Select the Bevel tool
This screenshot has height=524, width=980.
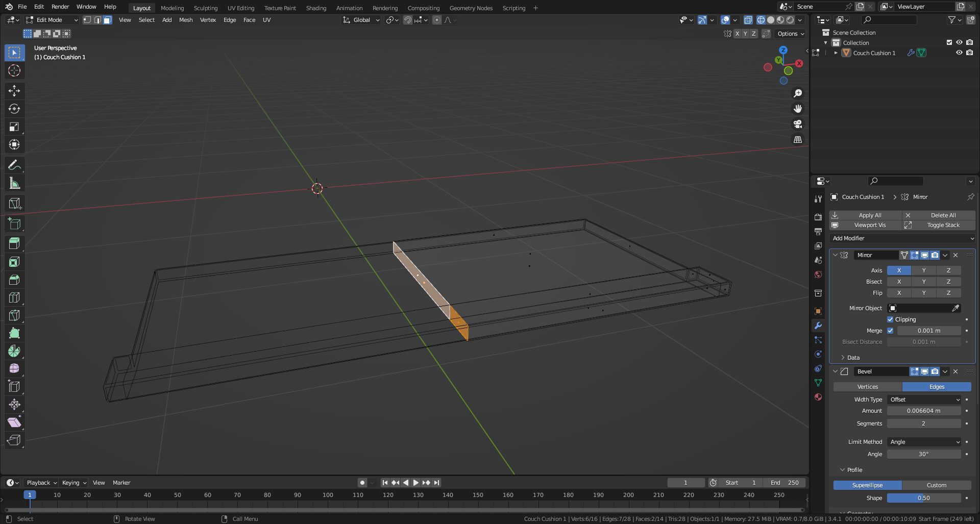point(14,280)
